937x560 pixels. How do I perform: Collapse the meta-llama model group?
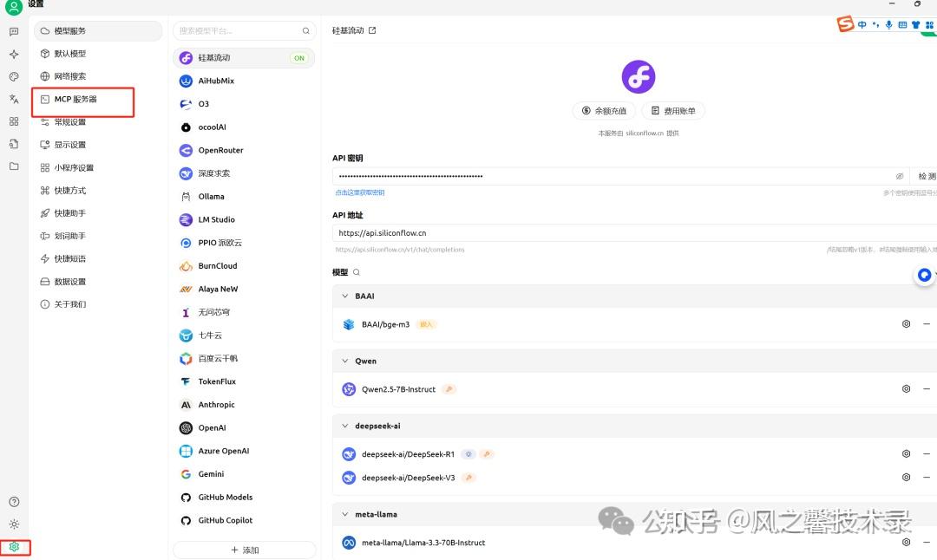click(x=344, y=514)
